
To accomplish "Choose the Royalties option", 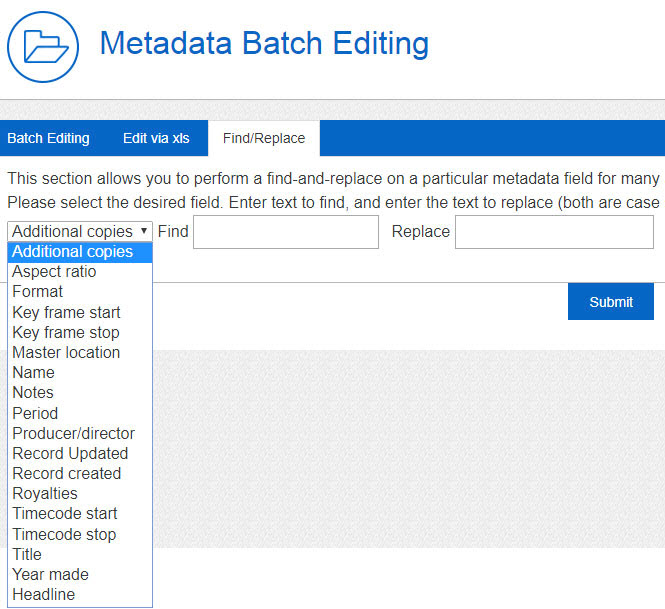I will click(45, 494).
